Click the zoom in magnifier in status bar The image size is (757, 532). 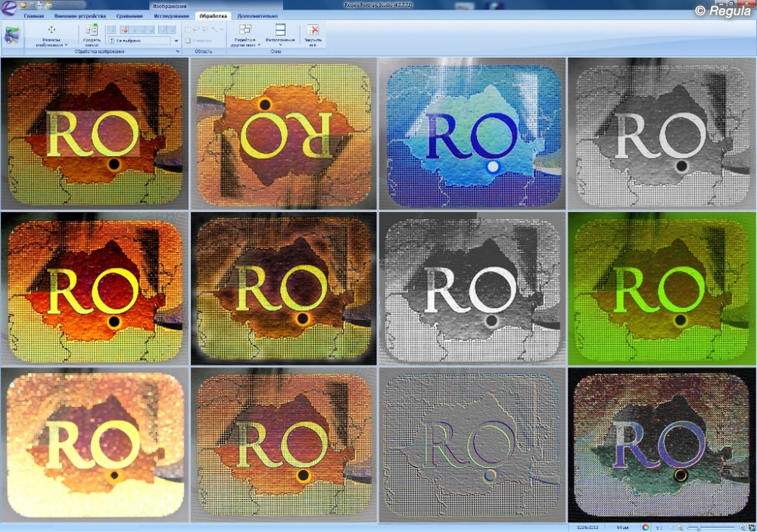(x=740, y=527)
